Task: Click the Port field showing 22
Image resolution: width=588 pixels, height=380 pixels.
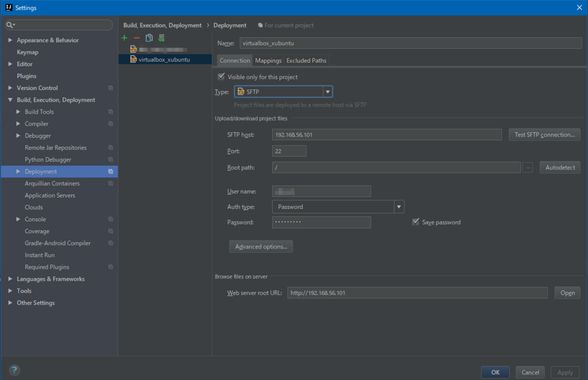Action: point(289,151)
